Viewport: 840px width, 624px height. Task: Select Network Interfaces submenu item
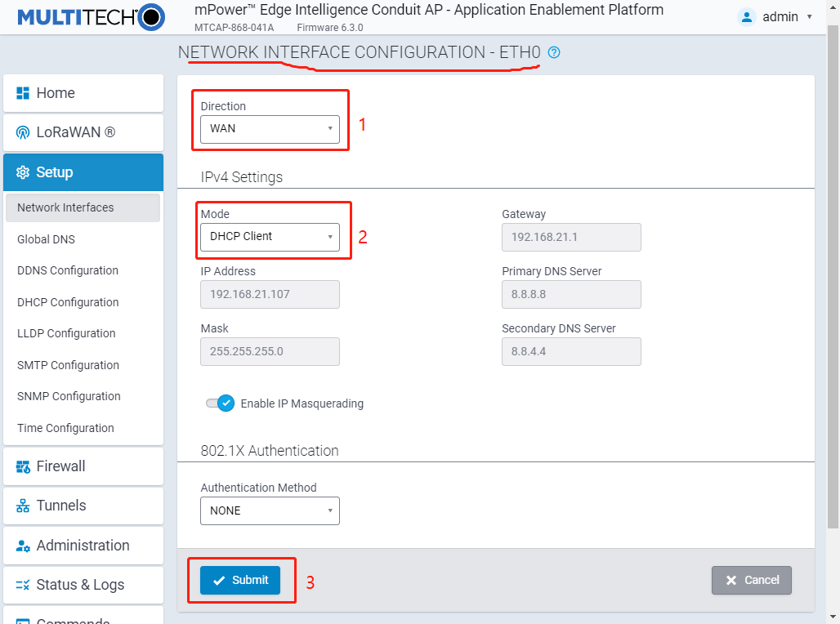pos(83,207)
